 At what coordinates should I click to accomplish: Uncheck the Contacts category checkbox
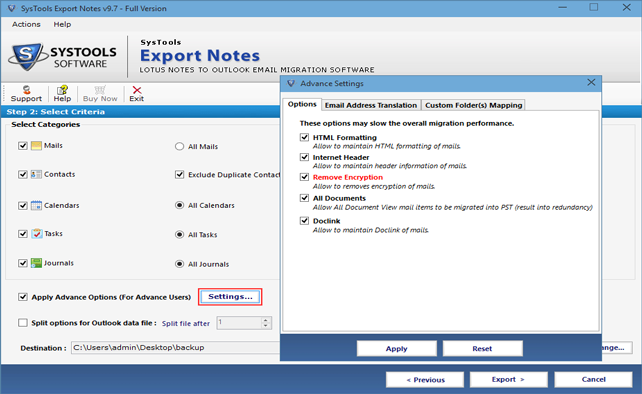tap(23, 174)
